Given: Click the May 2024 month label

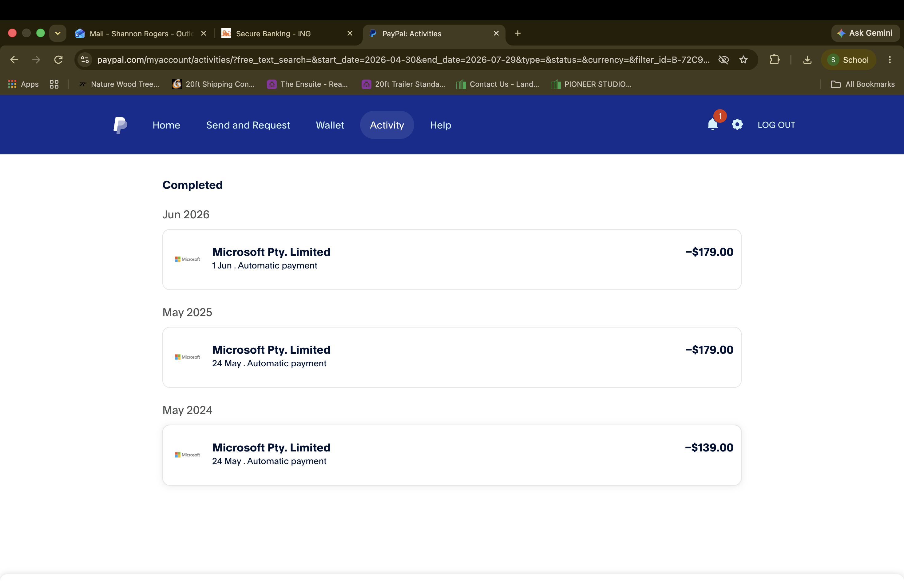Looking at the screenshot, I should (x=187, y=410).
